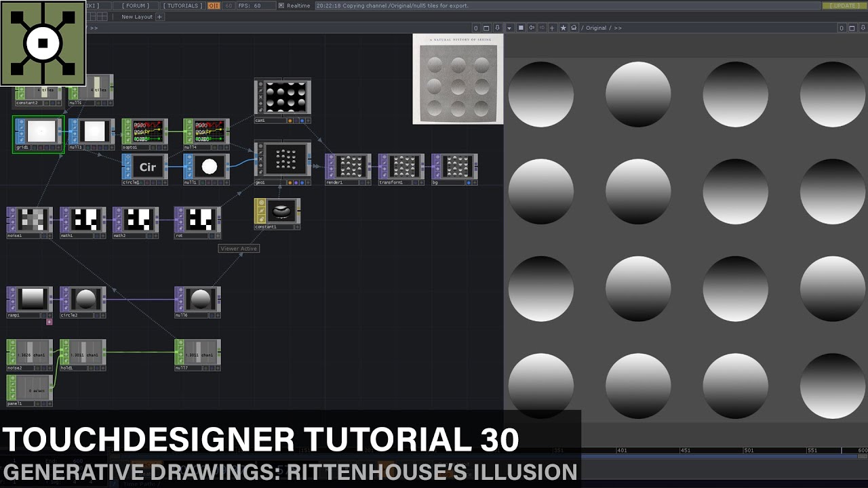Open the FORUM link in top bar

[136, 5]
